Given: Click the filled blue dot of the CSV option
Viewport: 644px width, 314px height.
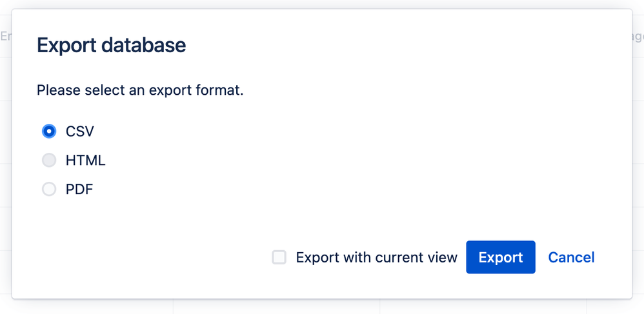Looking at the screenshot, I should tap(49, 132).
